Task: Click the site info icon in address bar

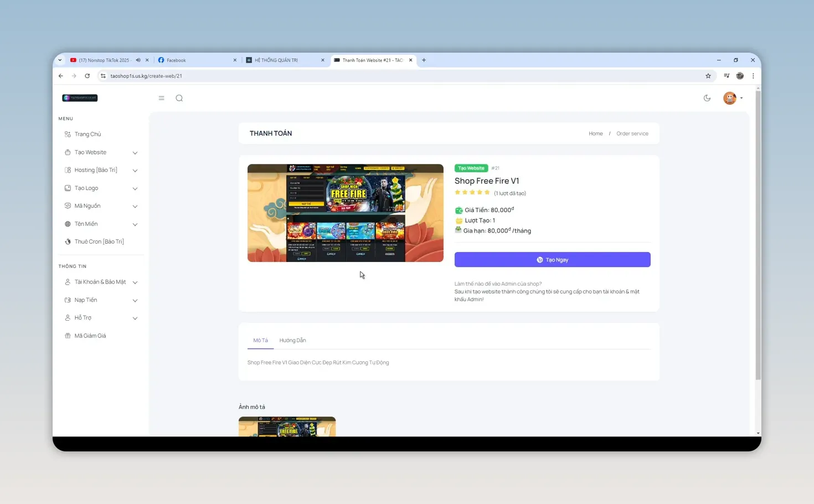Action: (103, 76)
